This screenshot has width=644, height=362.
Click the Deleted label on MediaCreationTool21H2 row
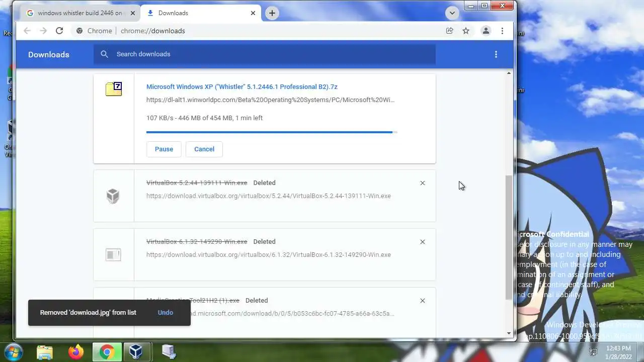point(257,301)
